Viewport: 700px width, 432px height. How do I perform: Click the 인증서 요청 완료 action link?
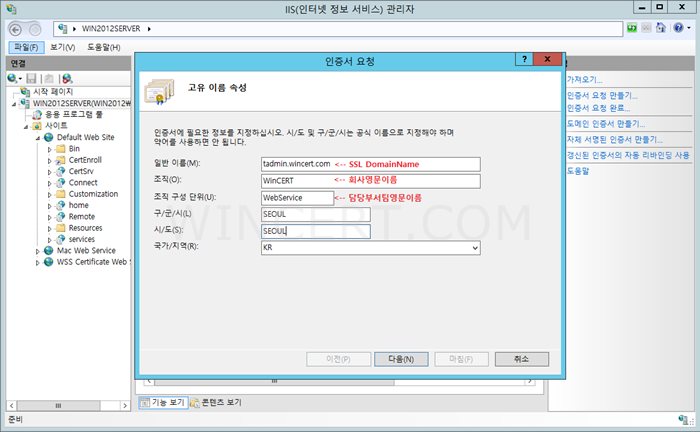tap(598, 108)
